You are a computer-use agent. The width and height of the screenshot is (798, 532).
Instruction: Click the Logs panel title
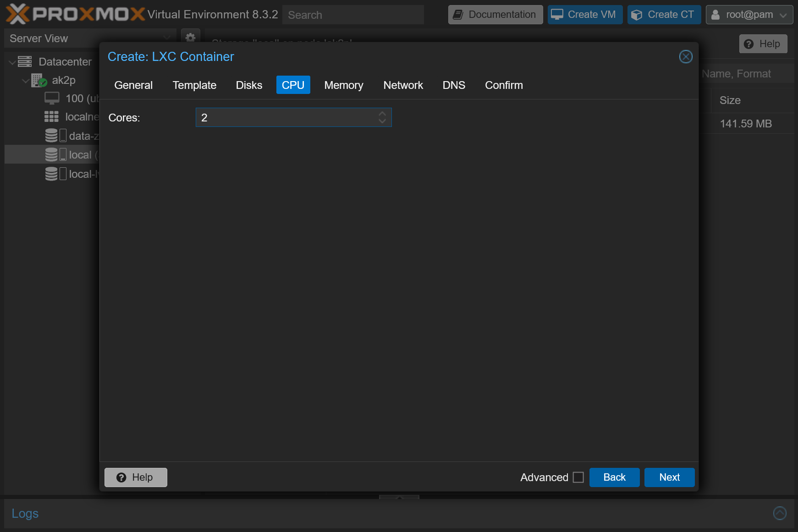pyautogui.click(x=25, y=513)
